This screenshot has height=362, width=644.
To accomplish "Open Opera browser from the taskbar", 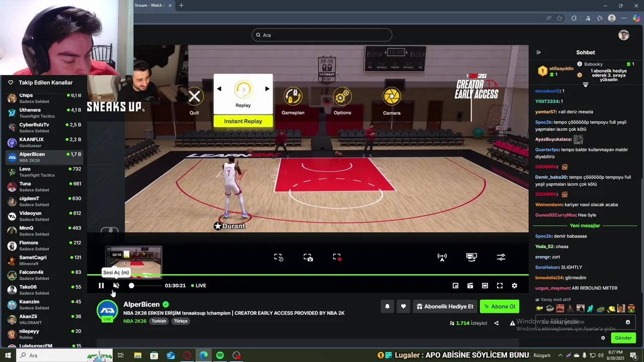I will click(x=187, y=355).
